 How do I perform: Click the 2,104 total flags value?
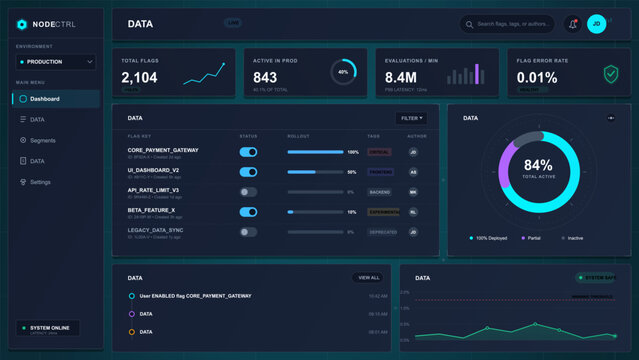tap(139, 77)
